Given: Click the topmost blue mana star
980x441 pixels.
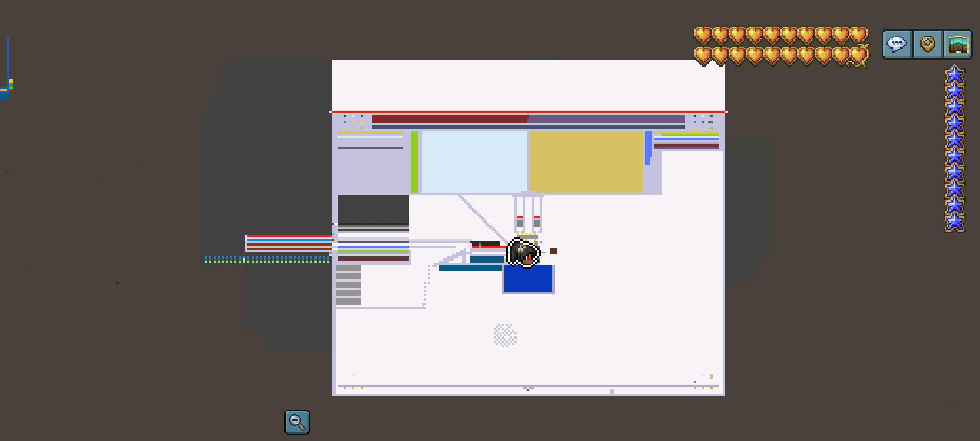Looking at the screenshot, I should coord(955,74).
